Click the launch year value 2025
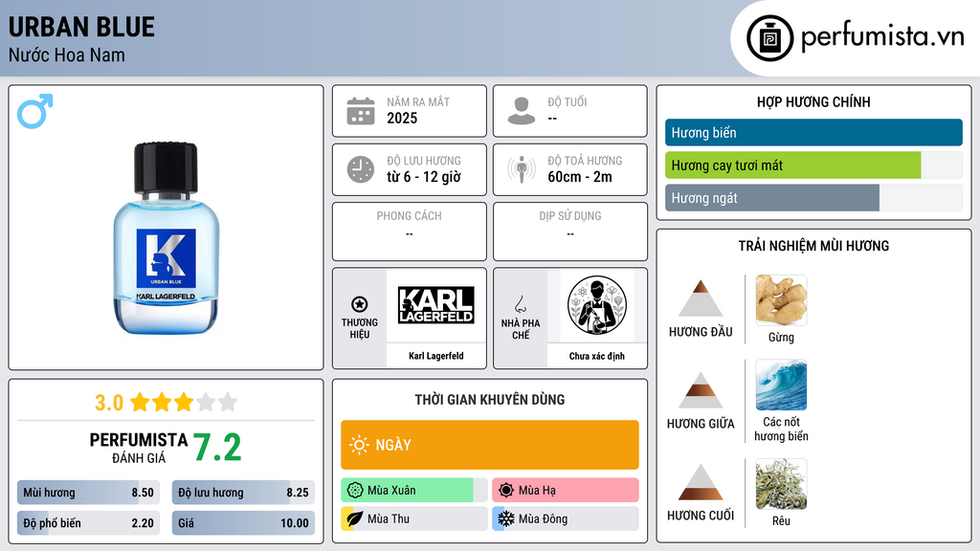 click(402, 118)
